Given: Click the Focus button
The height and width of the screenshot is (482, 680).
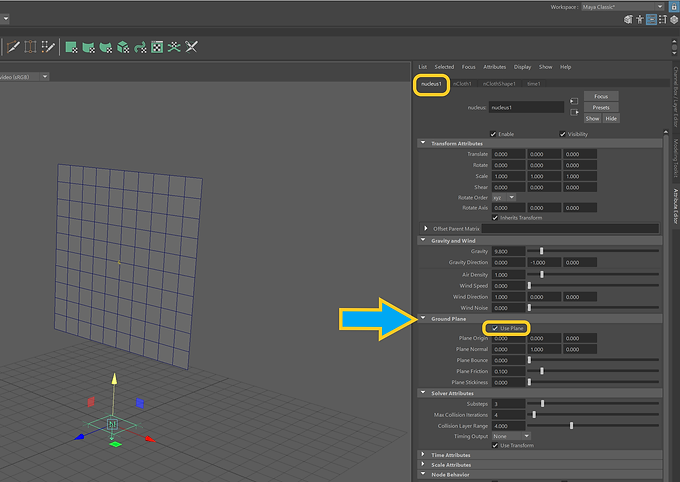Looking at the screenshot, I should pos(601,96).
